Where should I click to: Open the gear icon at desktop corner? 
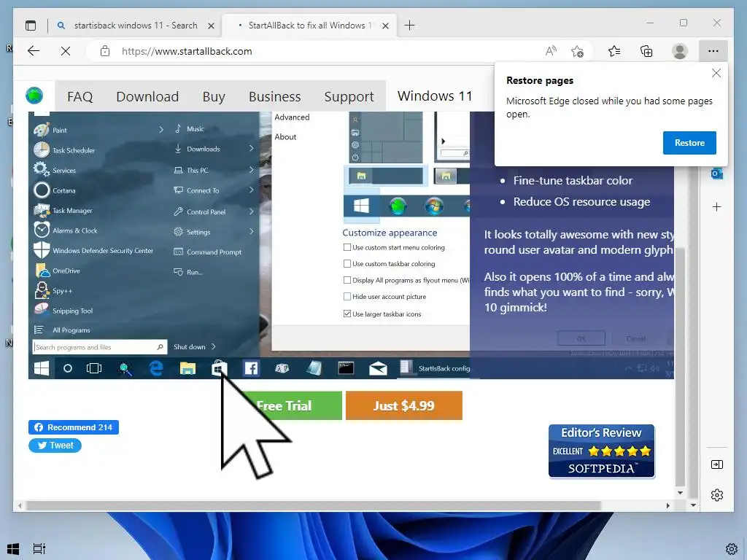point(732,549)
